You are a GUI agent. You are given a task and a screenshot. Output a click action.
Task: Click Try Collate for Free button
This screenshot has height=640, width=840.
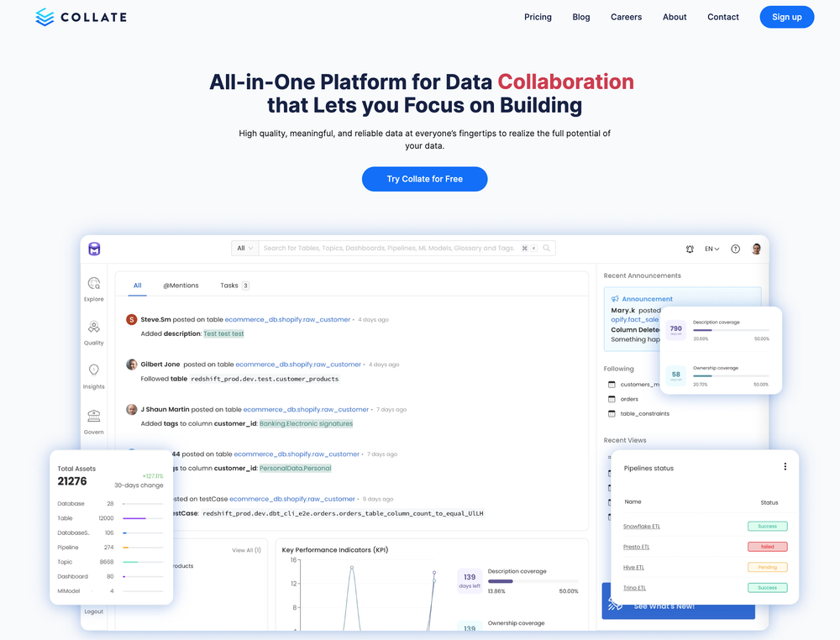point(424,179)
